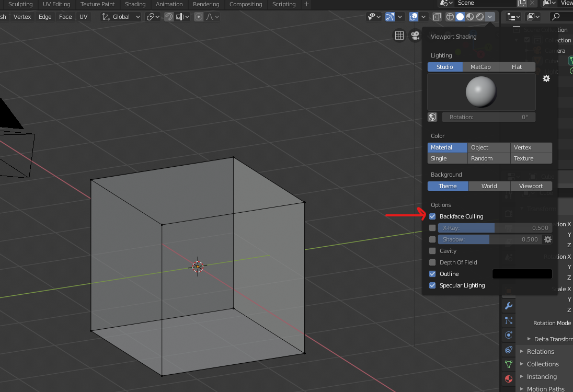Open snapping options dropdown
Image resolution: width=573 pixels, height=392 pixels.
point(182,17)
